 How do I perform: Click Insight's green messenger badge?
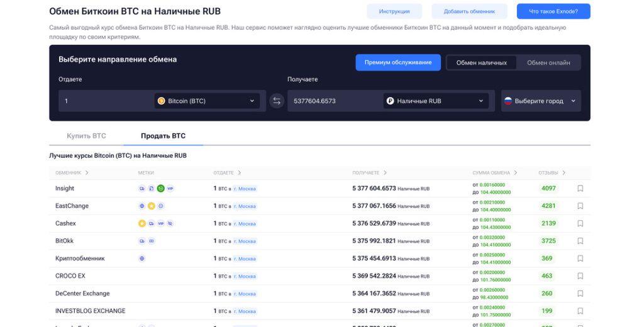click(160, 189)
